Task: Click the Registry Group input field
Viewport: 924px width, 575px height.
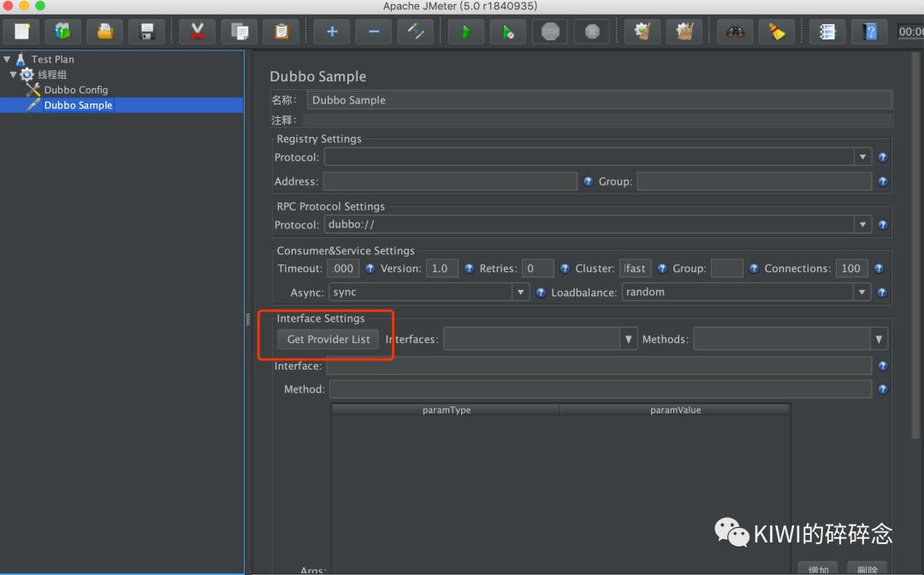Action: point(754,181)
